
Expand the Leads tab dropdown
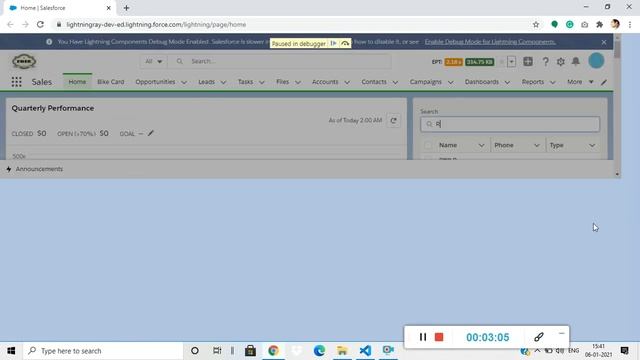coord(223,82)
